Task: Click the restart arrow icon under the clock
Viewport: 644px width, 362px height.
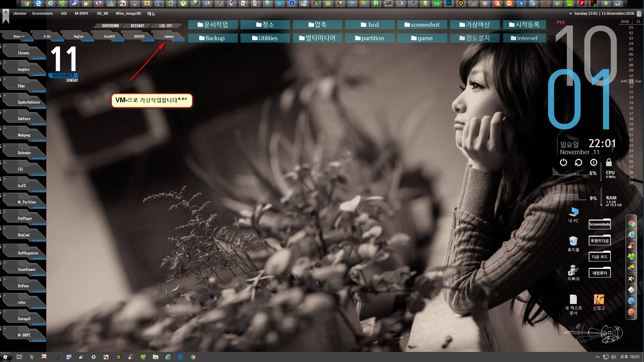Action: (579, 162)
